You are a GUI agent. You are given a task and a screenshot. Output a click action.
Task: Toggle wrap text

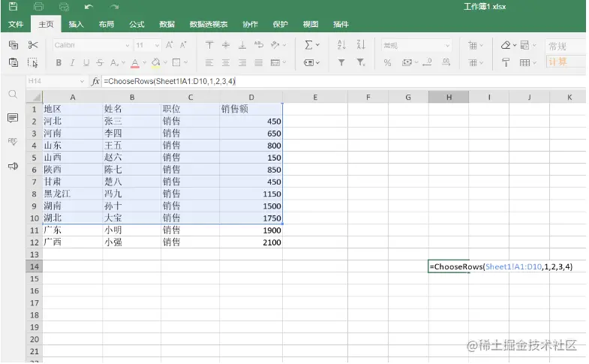pos(258,45)
